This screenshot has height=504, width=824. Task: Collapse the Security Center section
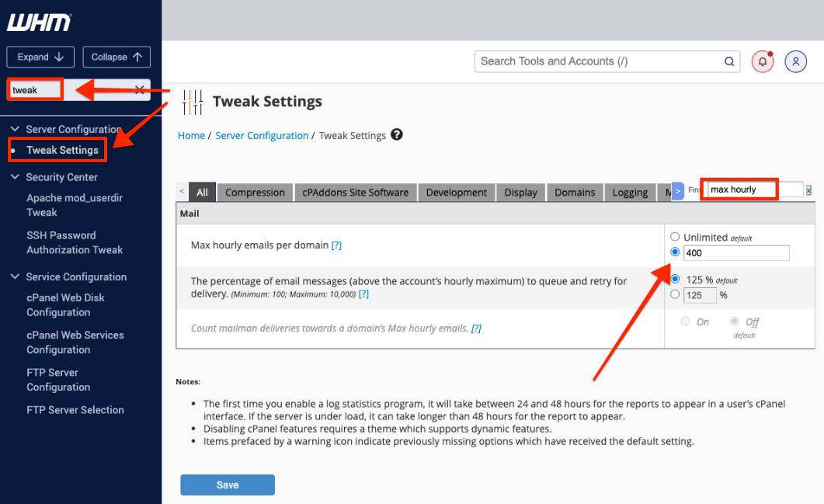pos(16,177)
